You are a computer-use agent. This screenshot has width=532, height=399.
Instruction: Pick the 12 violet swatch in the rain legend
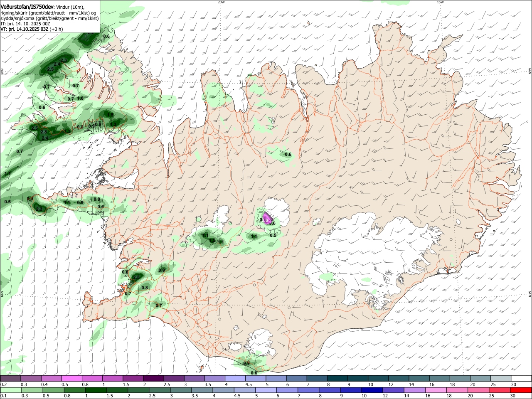point(394,390)
